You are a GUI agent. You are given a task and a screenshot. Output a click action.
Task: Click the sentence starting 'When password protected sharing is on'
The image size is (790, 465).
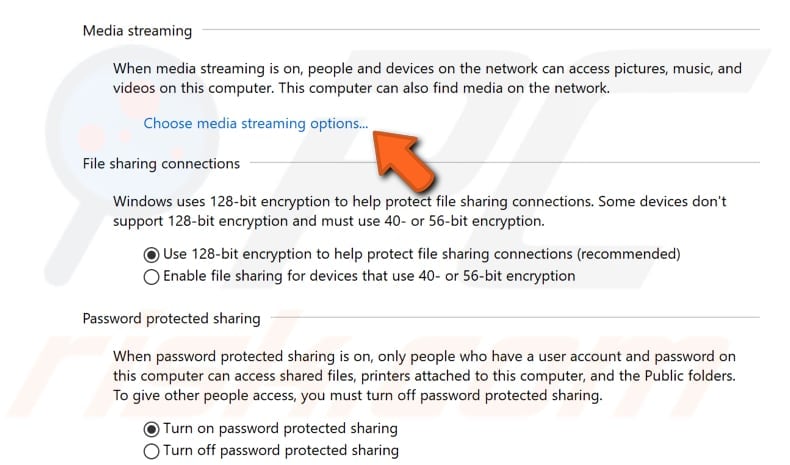424,366
